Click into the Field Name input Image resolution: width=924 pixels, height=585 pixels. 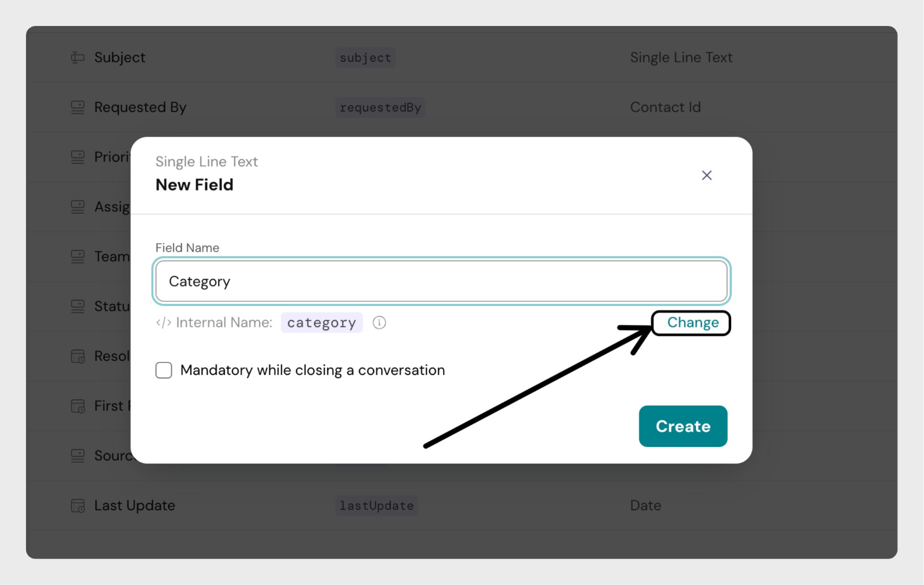click(x=441, y=282)
